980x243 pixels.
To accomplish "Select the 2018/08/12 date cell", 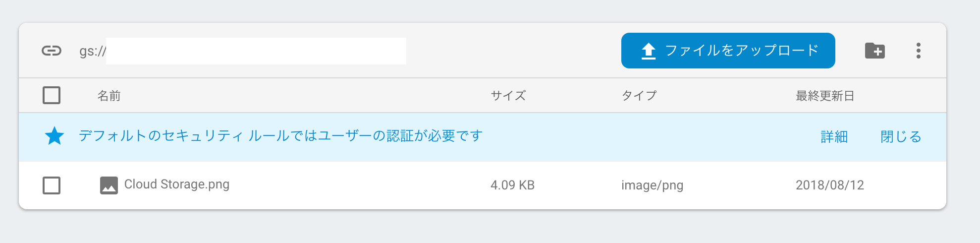I will pos(830,185).
